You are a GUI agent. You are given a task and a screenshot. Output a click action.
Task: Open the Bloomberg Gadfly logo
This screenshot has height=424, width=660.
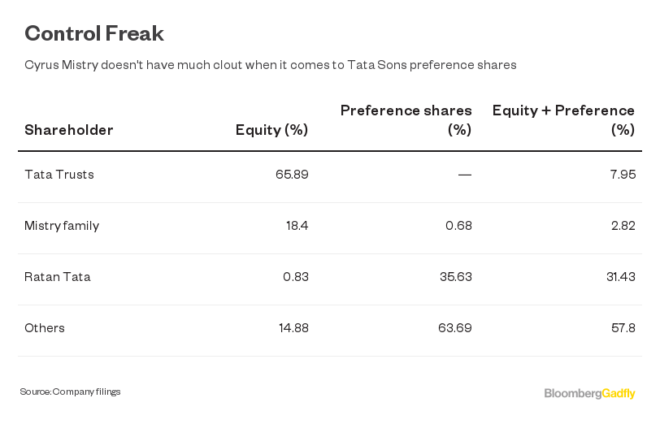(589, 394)
